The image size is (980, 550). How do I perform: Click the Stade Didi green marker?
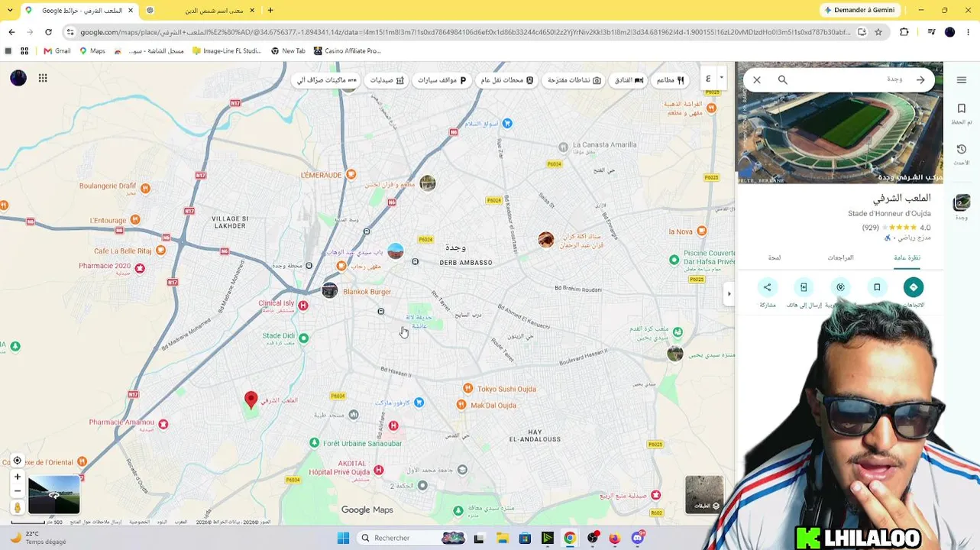pos(304,338)
